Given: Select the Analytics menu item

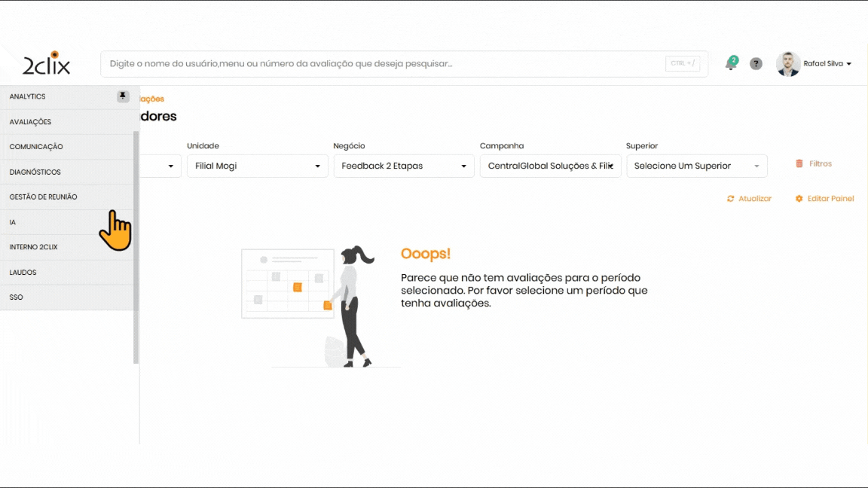Looking at the screenshot, I should (28, 96).
